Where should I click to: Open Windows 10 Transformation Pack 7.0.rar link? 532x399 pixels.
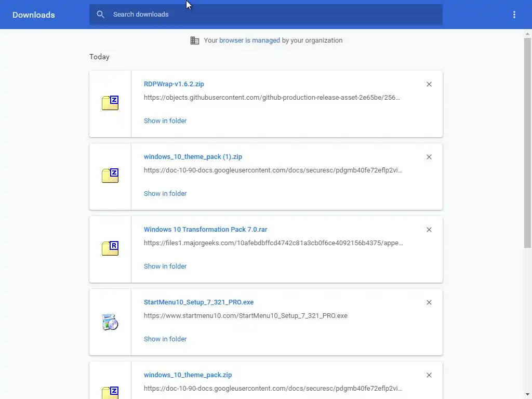[x=205, y=229]
